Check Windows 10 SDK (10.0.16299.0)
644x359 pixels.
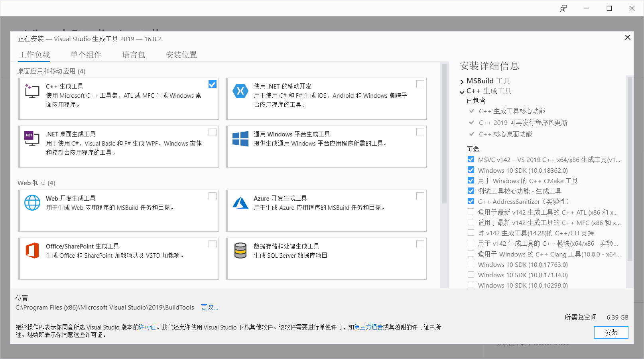471,285
